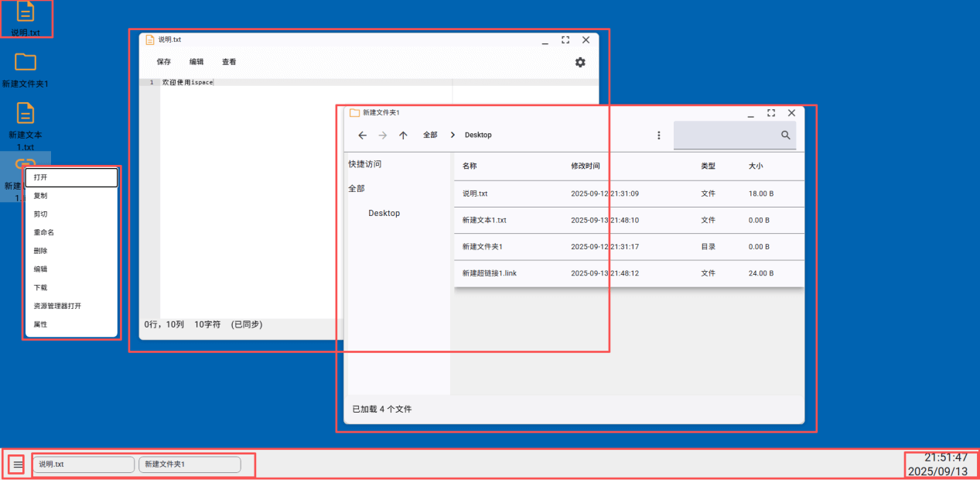The width and height of the screenshot is (980, 480).
Task: Open the hamburger menu on the taskbar
Action: tap(17, 464)
